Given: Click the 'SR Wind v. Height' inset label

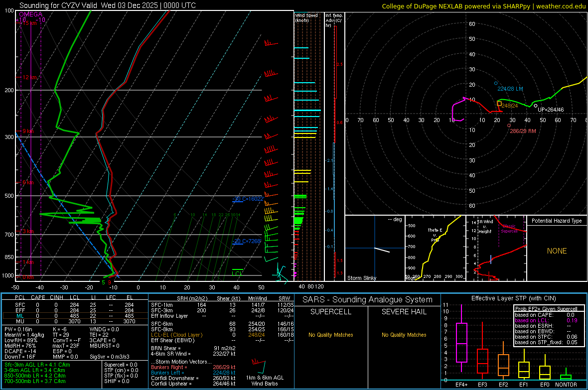Looking at the screenshot, I should tap(485, 227).
